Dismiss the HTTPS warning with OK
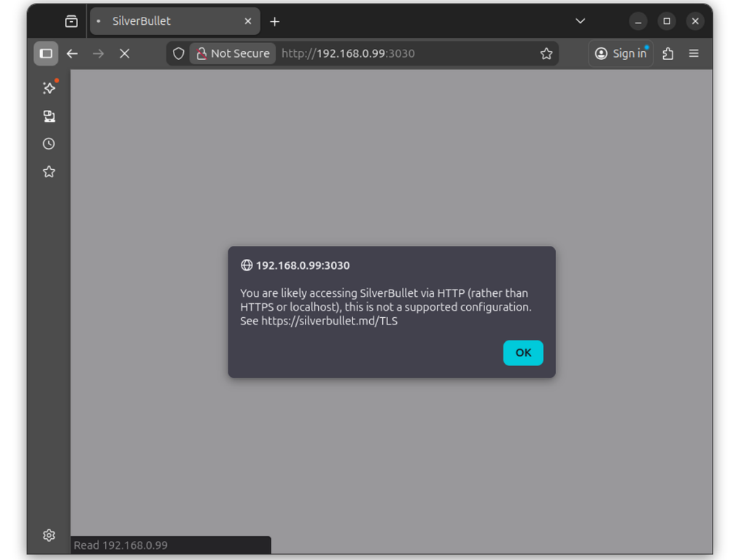 click(x=523, y=353)
